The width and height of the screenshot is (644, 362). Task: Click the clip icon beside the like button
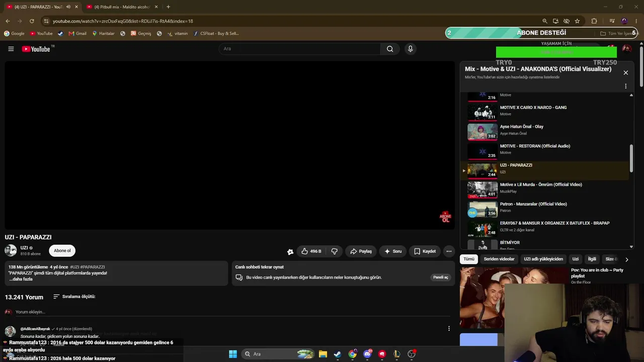(290, 251)
